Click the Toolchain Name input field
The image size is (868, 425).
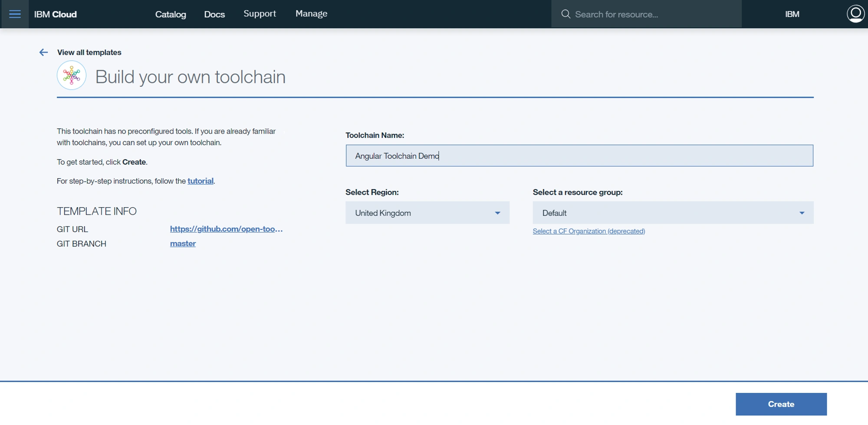coord(579,156)
